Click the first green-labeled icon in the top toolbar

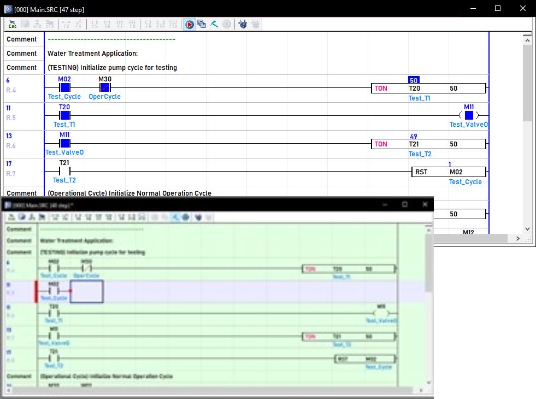pos(12,24)
